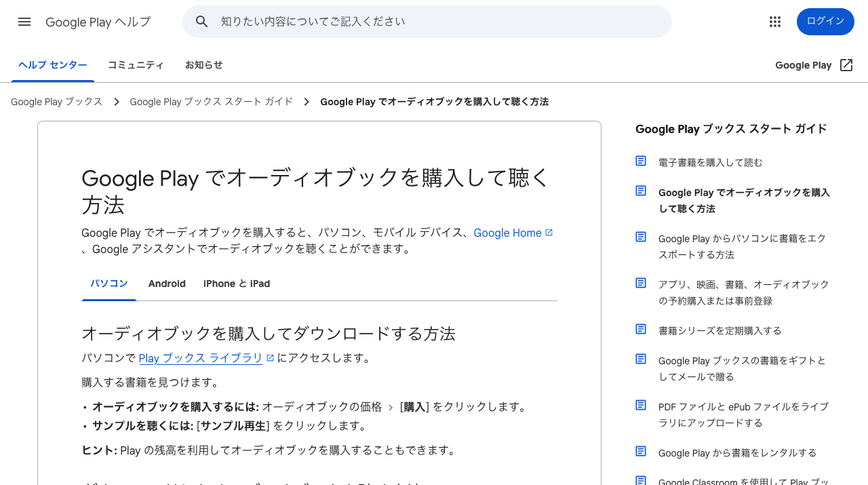Click icon beside Play ブックス ライブラリ link
868x485 pixels.
point(270,358)
